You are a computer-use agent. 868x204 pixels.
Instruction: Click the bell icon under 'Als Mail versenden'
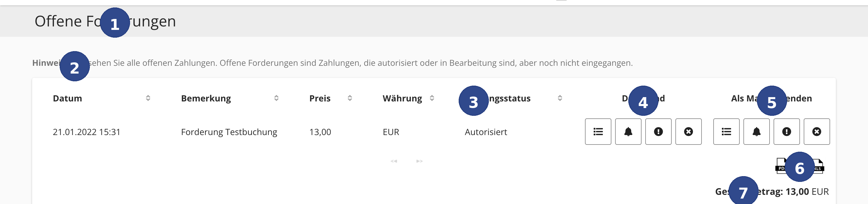click(x=756, y=132)
